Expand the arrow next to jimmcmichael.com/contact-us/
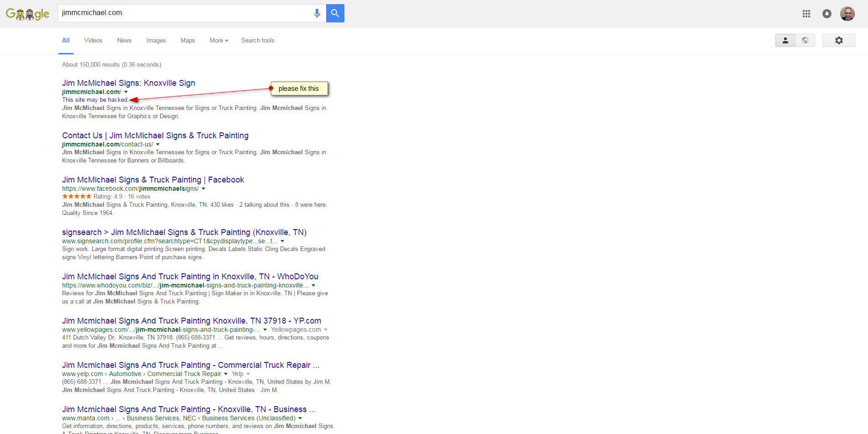The width and height of the screenshot is (868, 434). (158, 145)
